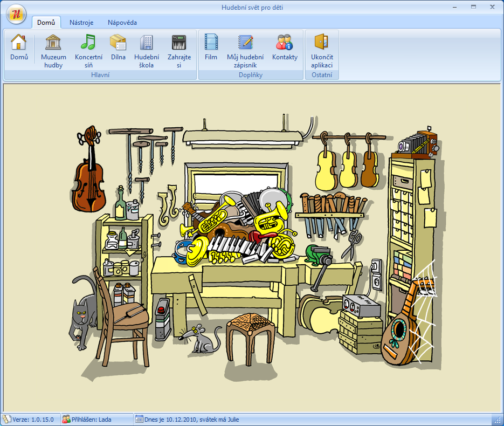The width and height of the screenshot is (504, 426).
Task: Switch to the Domů ribbon tab
Action: (46, 23)
